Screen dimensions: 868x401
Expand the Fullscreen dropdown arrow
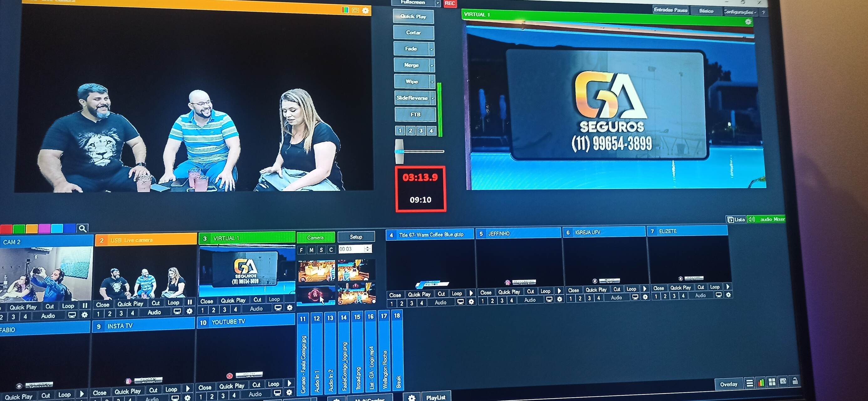click(x=438, y=3)
